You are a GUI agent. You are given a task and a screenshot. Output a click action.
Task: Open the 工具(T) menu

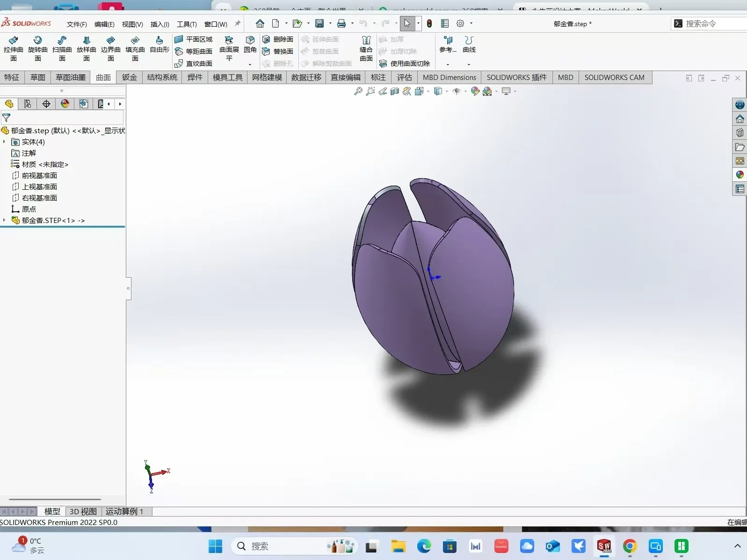tap(187, 24)
